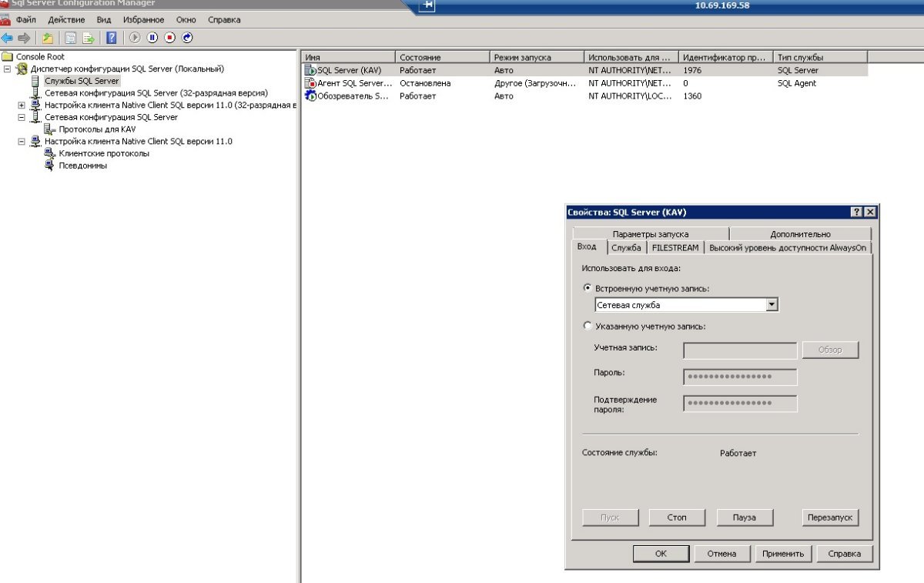This screenshot has width=924, height=583.
Task: Open the Действие menu
Action: click(x=66, y=20)
